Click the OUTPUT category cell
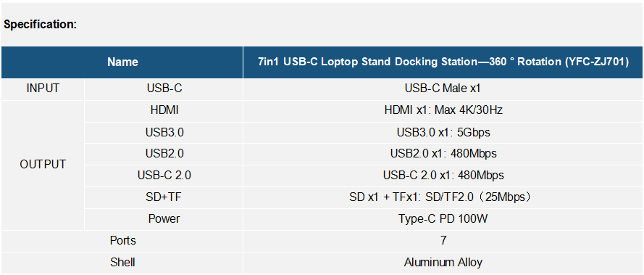Image resolution: width=644 pixels, height=275 pixels. pos(43,165)
